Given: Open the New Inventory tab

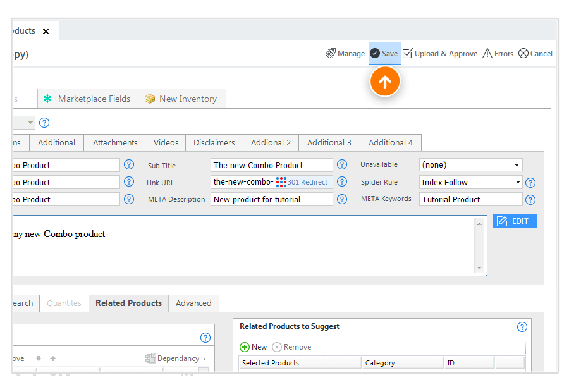Looking at the screenshot, I should click(x=183, y=99).
